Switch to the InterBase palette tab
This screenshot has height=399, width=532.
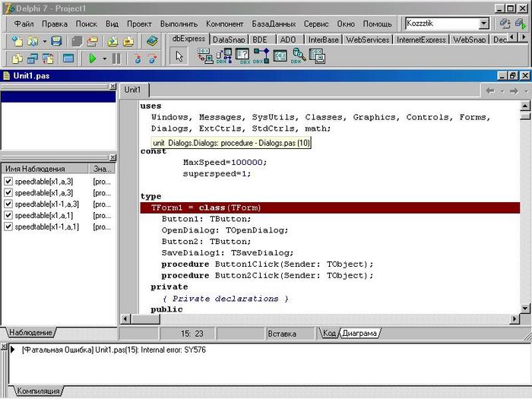[x=323, y=40]
